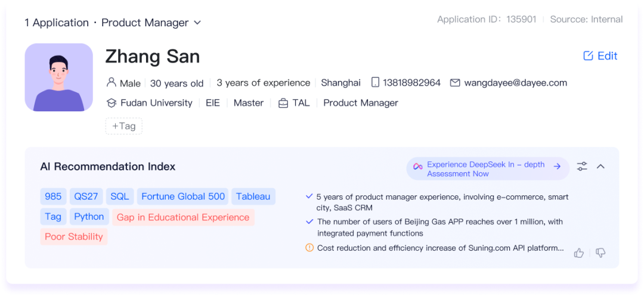
Task: Click the thumbs down feedback icon
Action: tap(600, 253)
